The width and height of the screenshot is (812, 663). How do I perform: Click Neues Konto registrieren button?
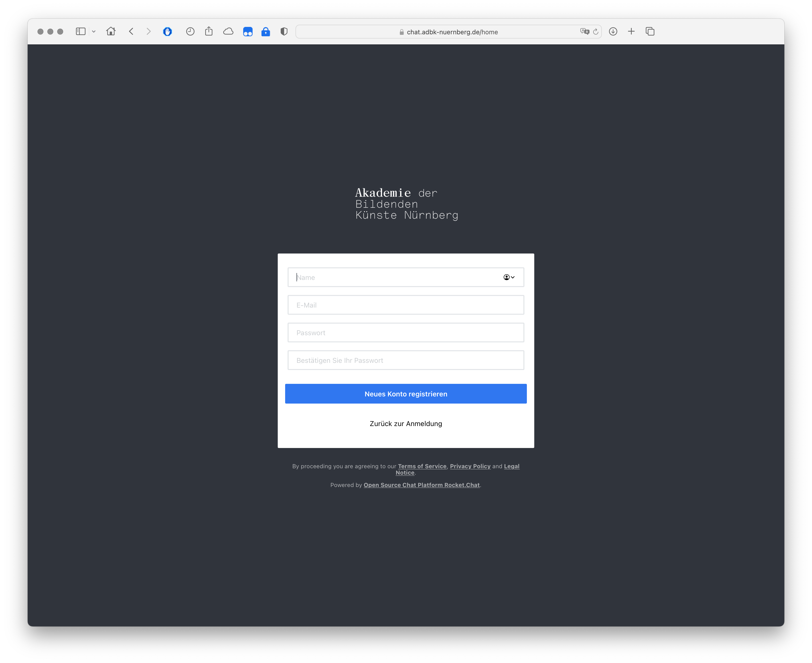(406, 394)
